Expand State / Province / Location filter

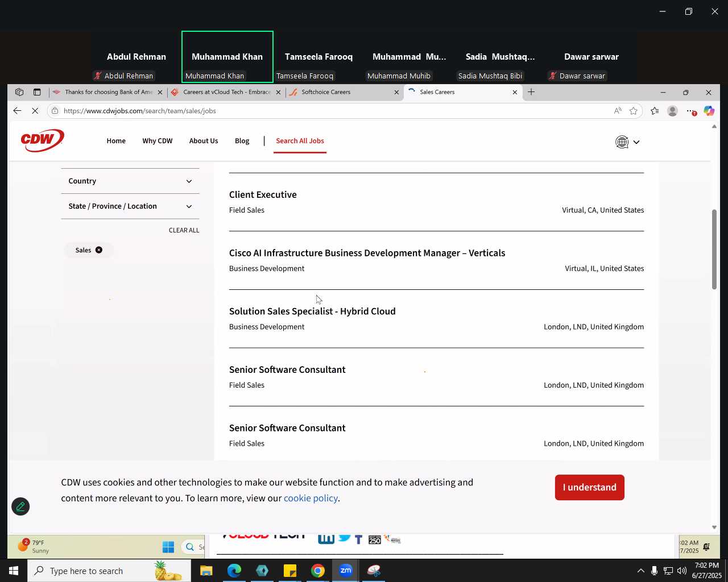[130, 206]
